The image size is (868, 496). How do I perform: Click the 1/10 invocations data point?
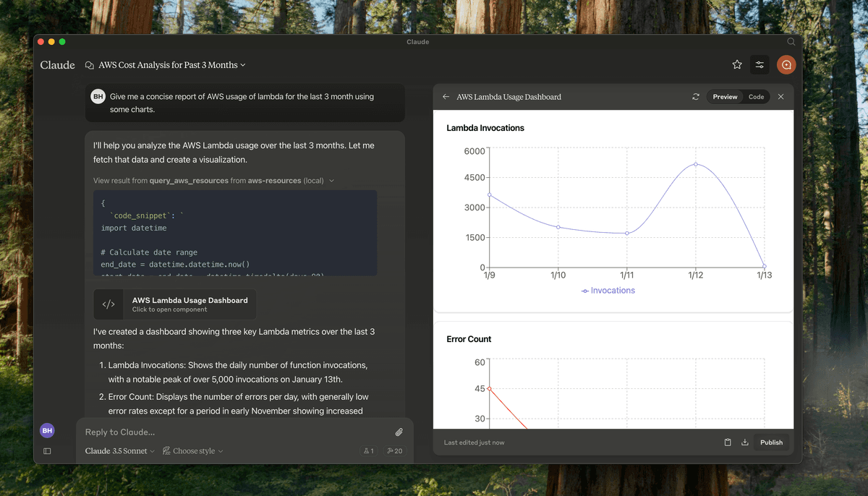click(x=558, y=227)
